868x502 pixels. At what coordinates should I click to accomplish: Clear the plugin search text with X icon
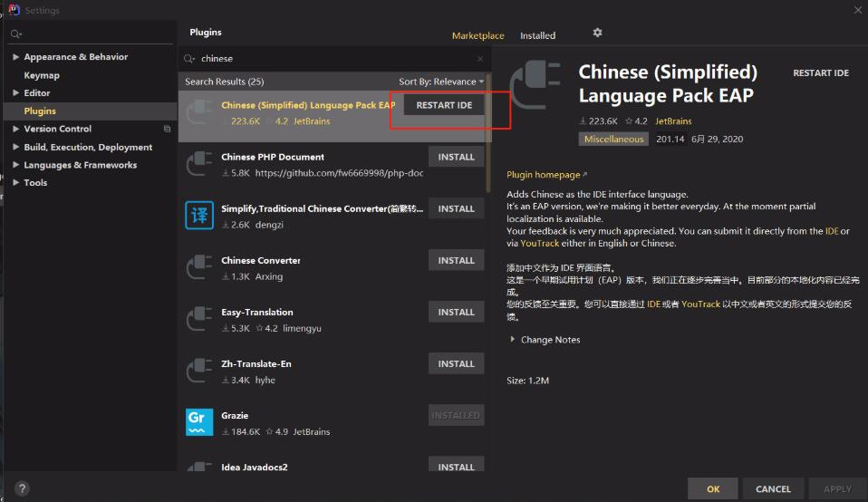tap(480, 59)
